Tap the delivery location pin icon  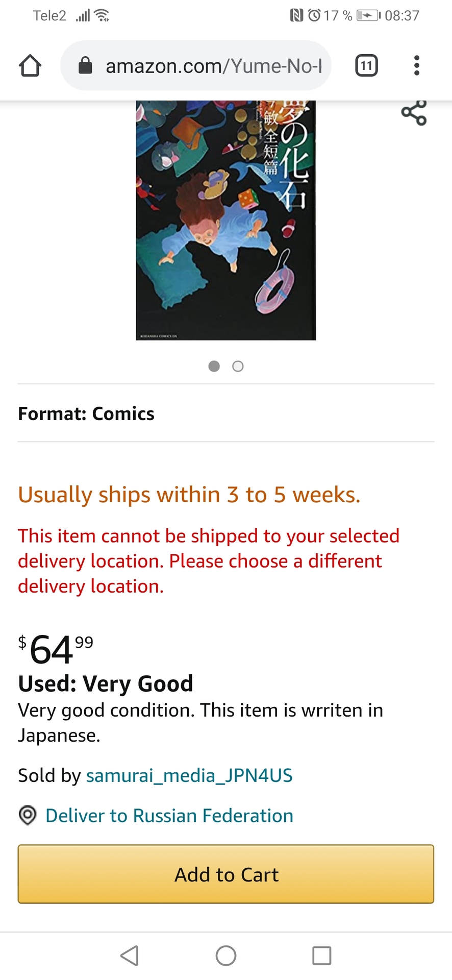[x=28, y=815]
